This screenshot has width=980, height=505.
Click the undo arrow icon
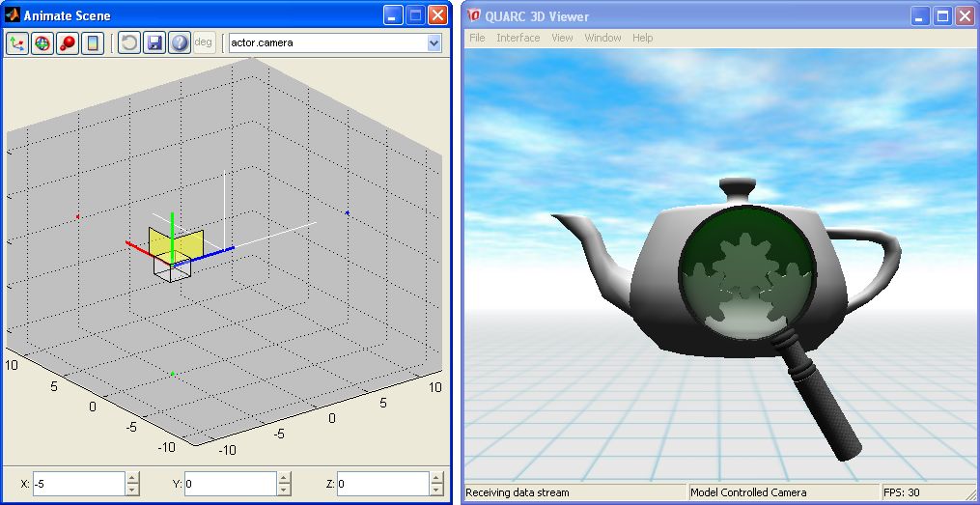tap(128, 43)
